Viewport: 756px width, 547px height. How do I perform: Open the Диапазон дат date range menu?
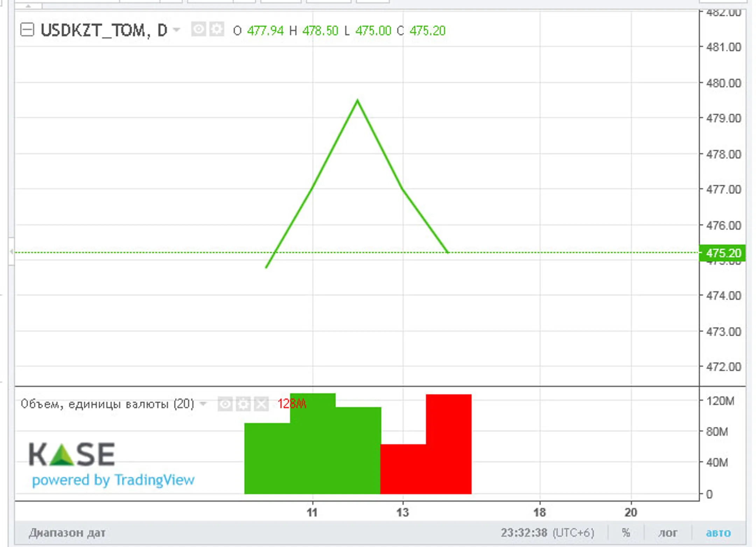click(x=67, y=533)
